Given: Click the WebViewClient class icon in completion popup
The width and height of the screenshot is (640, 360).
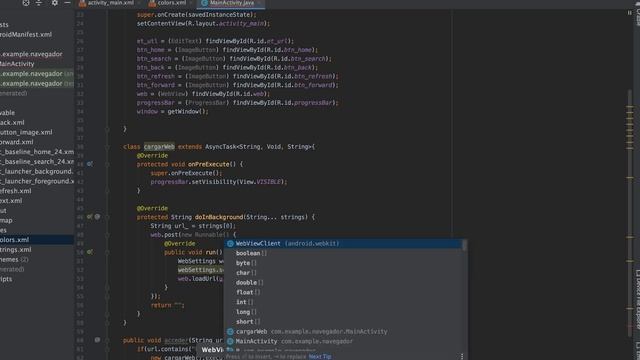Looking at the screenshot, I should 230,244.
